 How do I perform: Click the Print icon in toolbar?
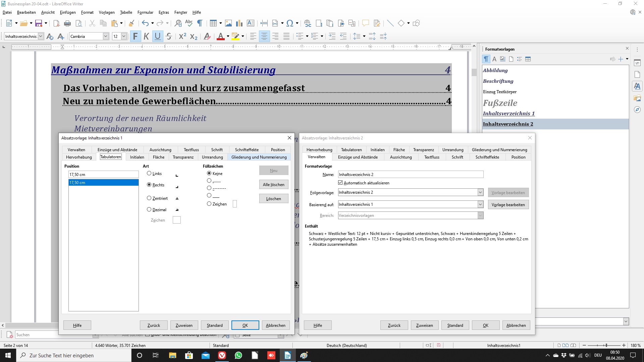point(67,23)
